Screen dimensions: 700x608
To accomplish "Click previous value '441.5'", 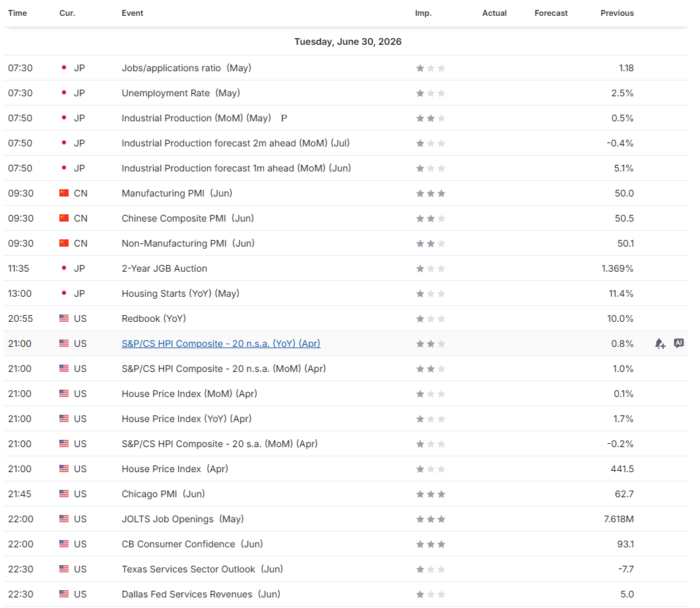I will click(x=622, y=469).
